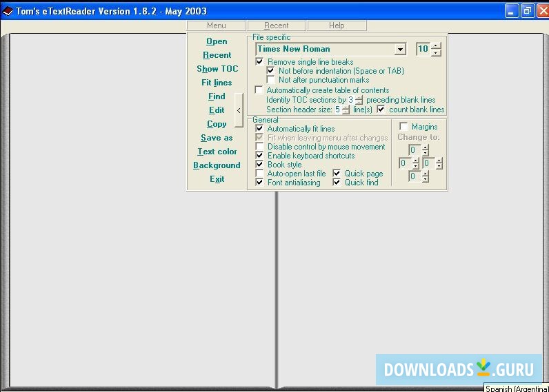Increase the font size with the up arrow

click(436, 45)
